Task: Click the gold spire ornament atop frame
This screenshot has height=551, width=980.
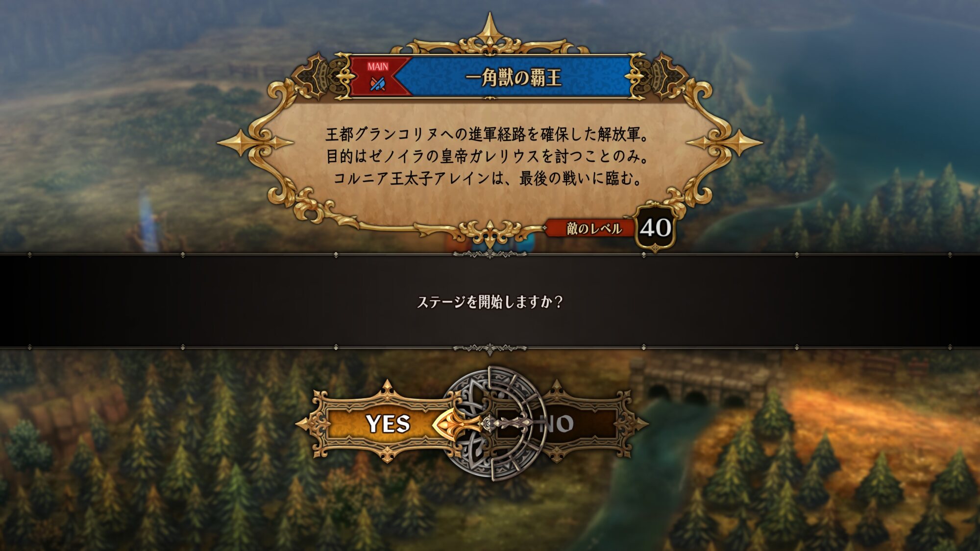Action: [x=490, y=30]
